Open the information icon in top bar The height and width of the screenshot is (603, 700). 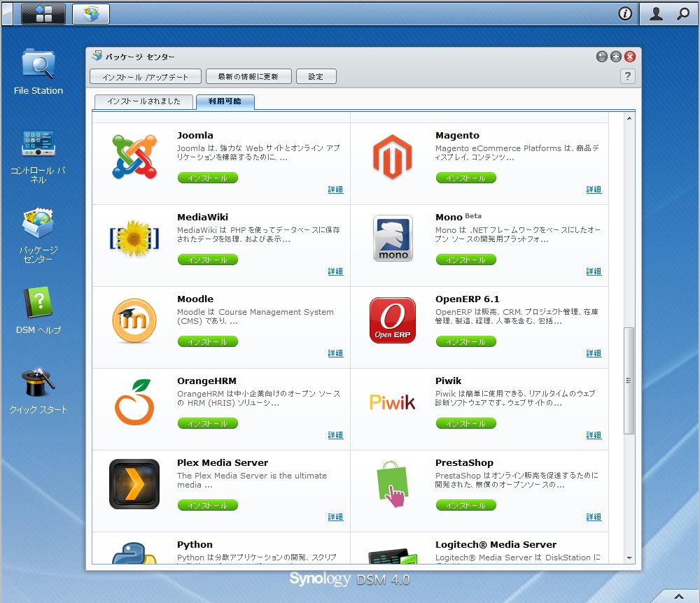click(x=625, y=14)
